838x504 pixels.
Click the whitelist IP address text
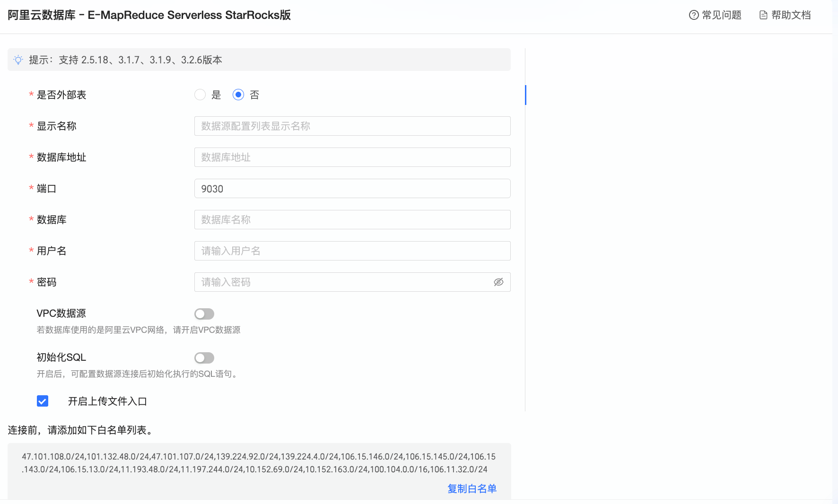[259, 463]
